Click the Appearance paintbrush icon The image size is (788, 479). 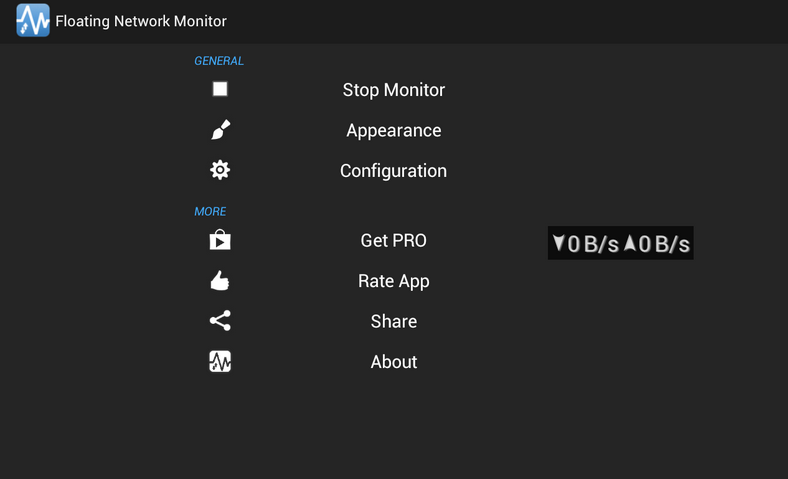click(x=220, y=130)
